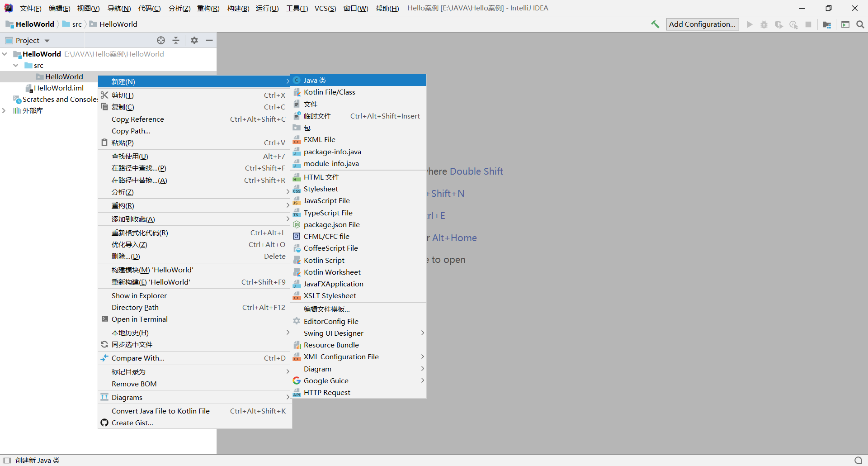The height and width of the screenshot is (466, 868).
Task: Select module-info.java entry
Action: point(358,163)
